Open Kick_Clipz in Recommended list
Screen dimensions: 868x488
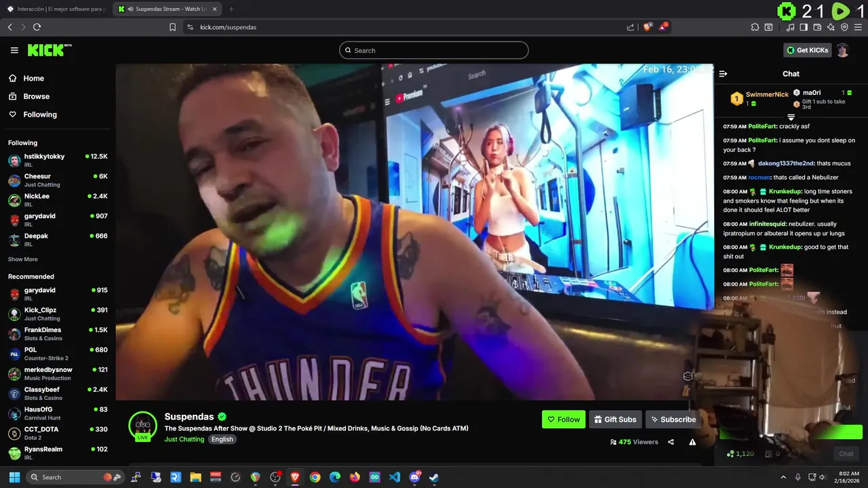click(x=58, y=314)
